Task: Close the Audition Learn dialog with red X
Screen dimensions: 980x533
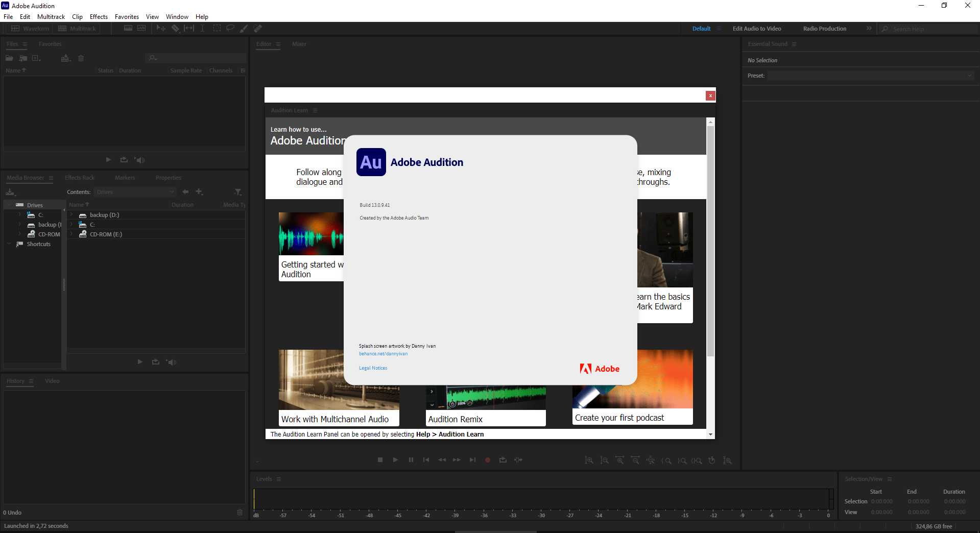Action: pyautogui.click(x=710, y=95)
